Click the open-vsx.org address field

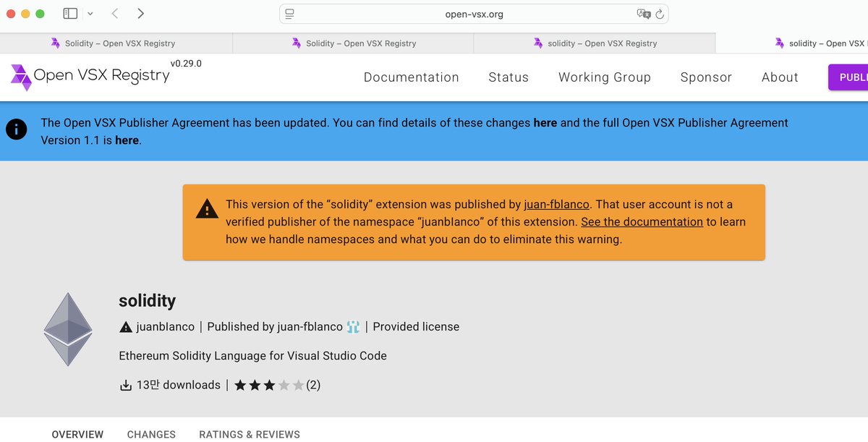click(474, 14)
